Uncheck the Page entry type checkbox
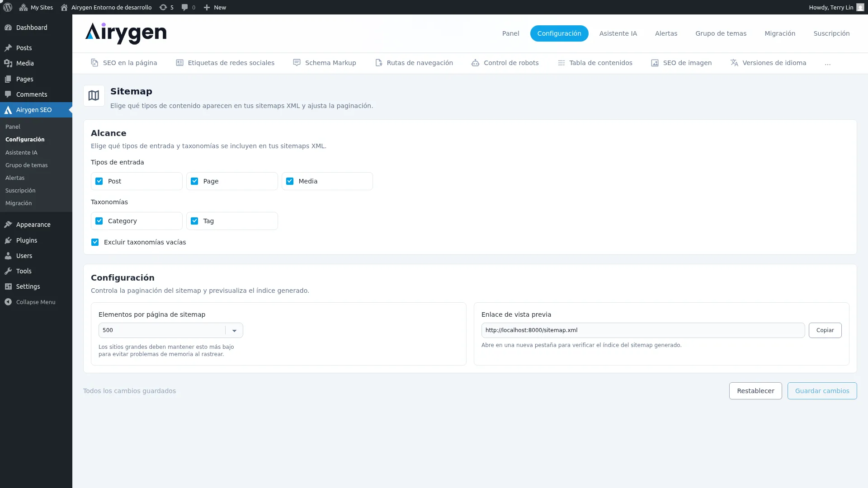The image size is (868, 488). (x=194, y=181)
